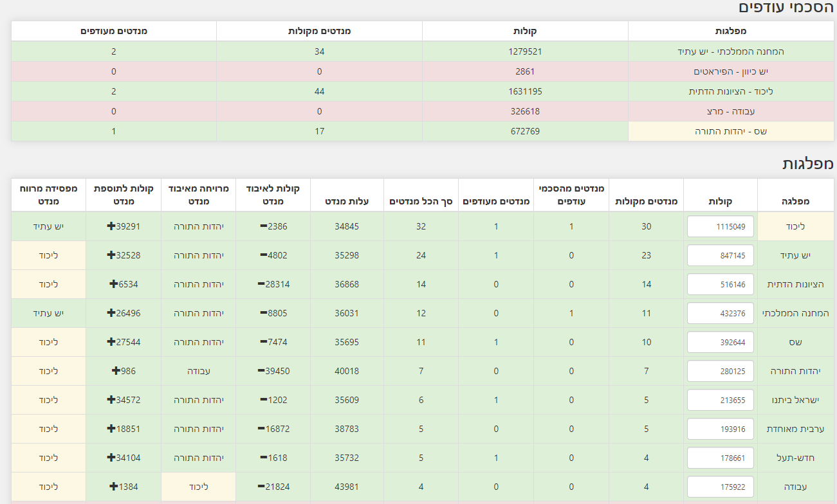Edit the votes field with value 392644

[721, 342]
